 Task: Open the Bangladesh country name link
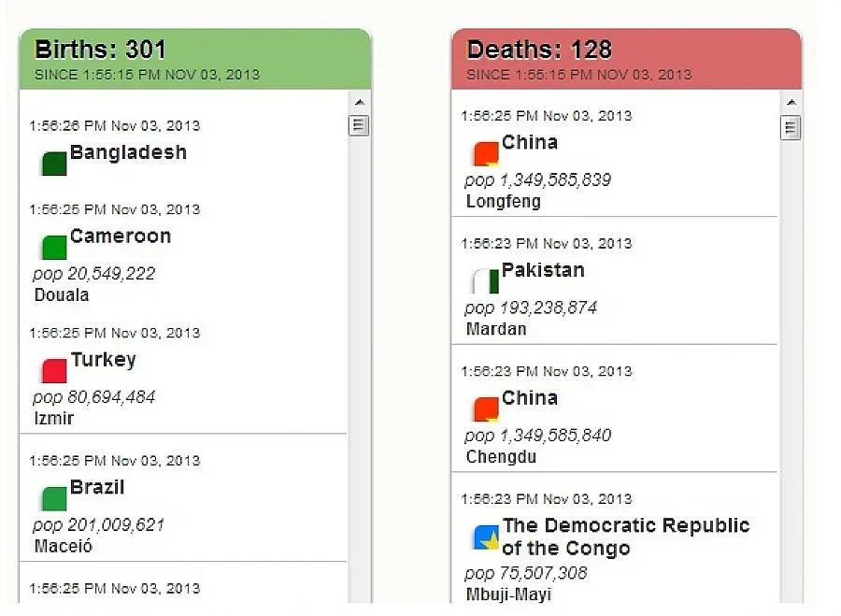click(128, 152)
